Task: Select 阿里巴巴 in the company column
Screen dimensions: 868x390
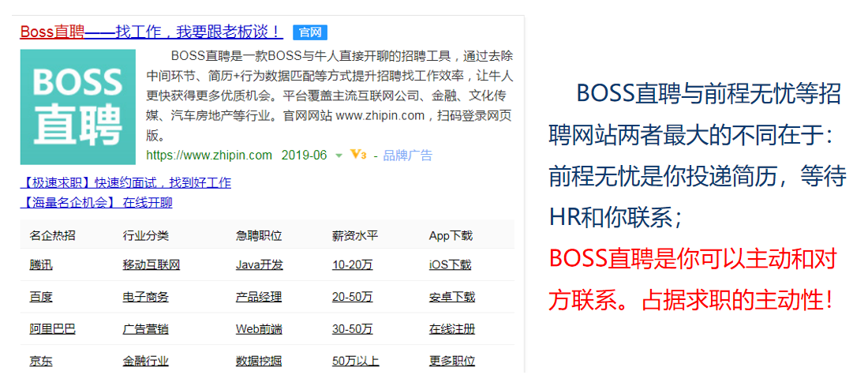Action: [x=52, y=328]
